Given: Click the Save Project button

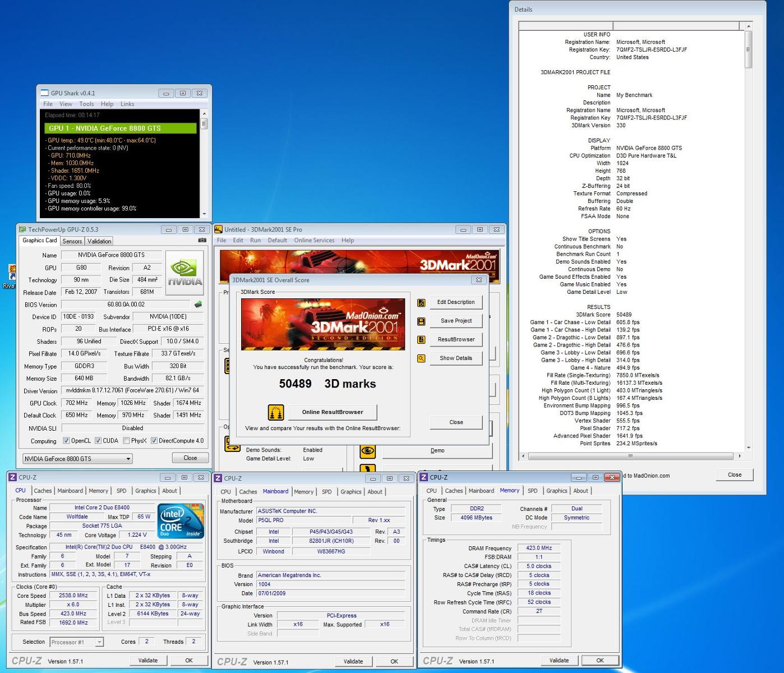Looking at the screenshot, I should coord(456,321).
